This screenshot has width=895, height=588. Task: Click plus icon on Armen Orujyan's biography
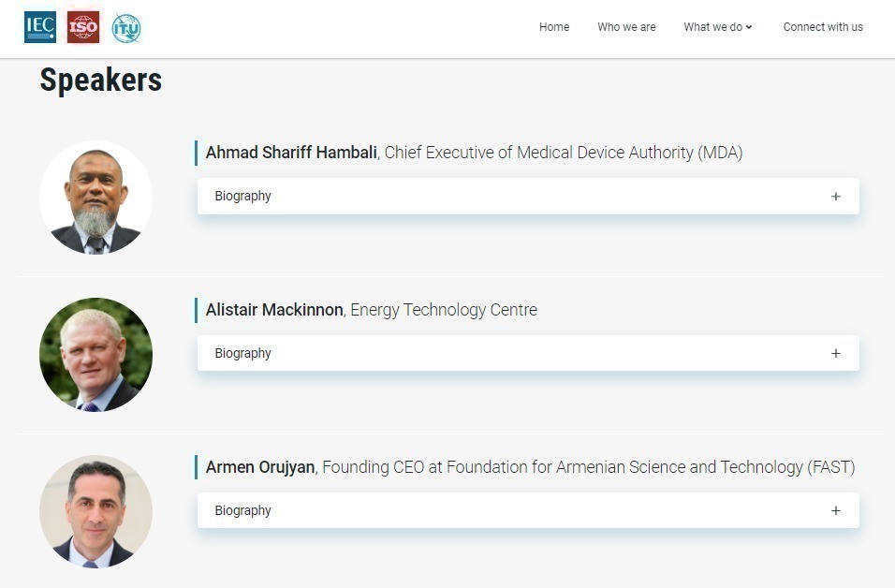click(x=836, y=511)
